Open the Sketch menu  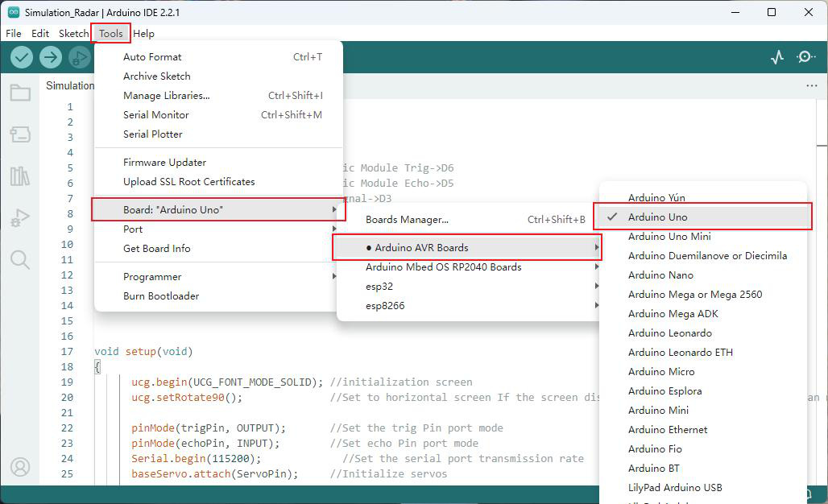73,33
